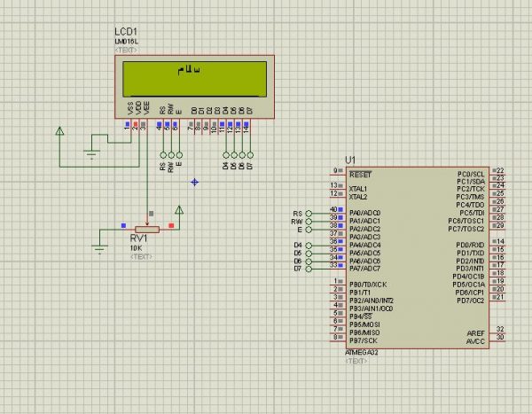Click the ATMEGA32 part name label
The image size is (532, 414).
coord(362,353)
